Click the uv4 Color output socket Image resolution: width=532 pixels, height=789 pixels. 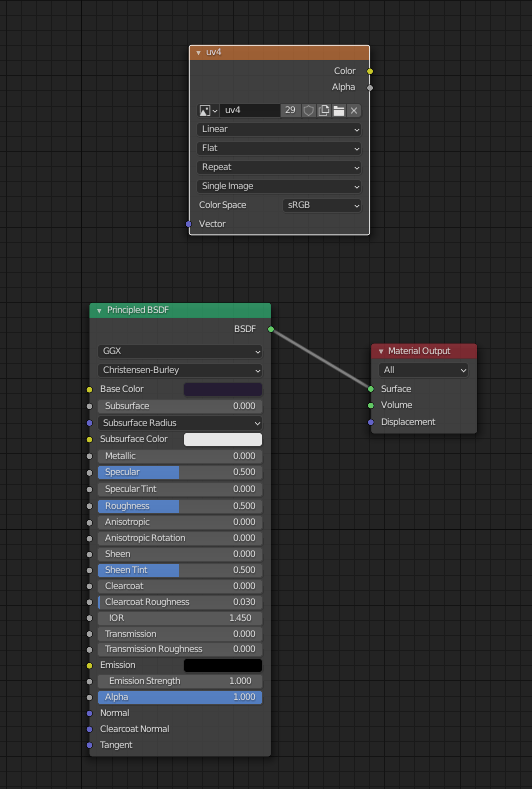370,71
